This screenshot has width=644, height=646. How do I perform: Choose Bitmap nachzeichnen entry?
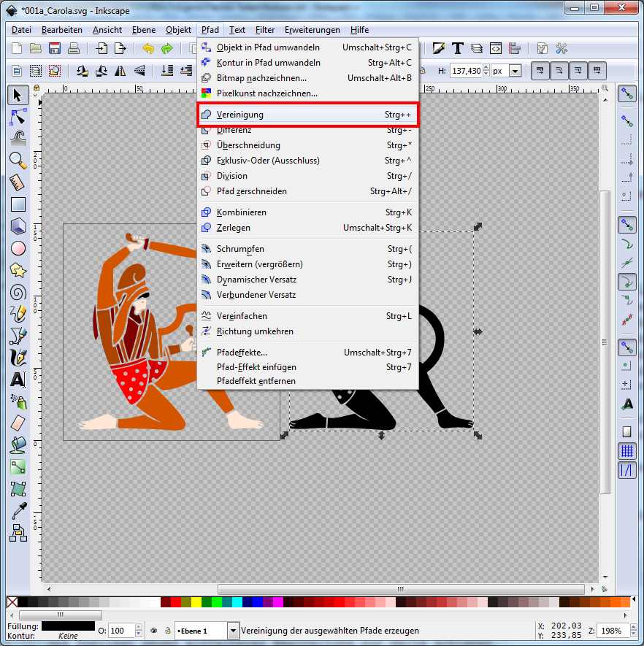(308, 78)
